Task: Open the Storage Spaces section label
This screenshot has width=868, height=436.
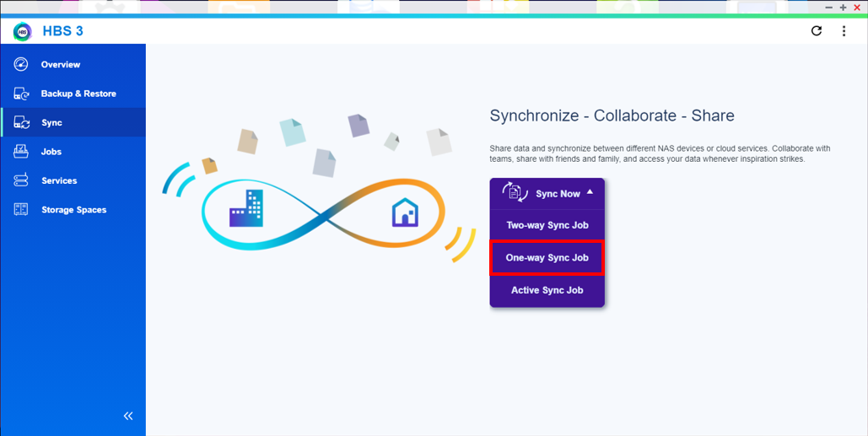Action: 74,210
